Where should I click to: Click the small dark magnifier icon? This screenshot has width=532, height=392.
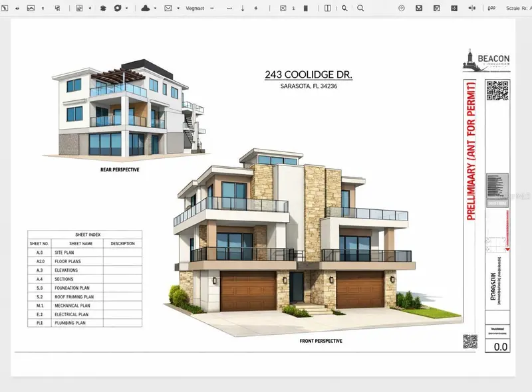pyautogui.click(x=344, y=8)
